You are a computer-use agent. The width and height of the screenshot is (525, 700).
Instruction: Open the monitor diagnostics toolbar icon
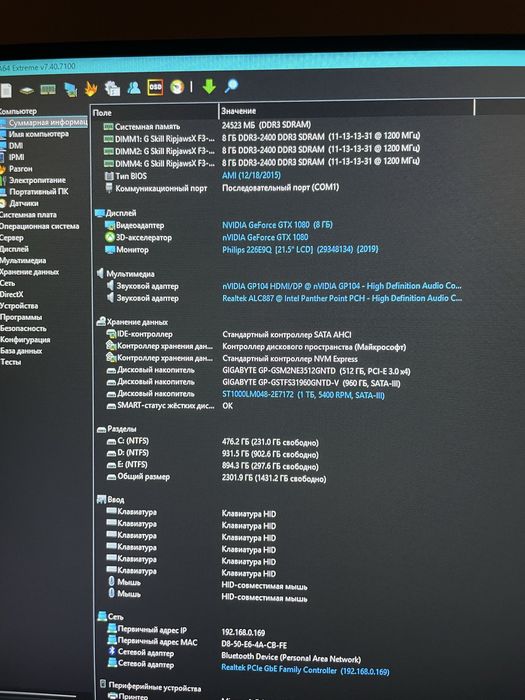pyautogui.click(x=71, y=89)
